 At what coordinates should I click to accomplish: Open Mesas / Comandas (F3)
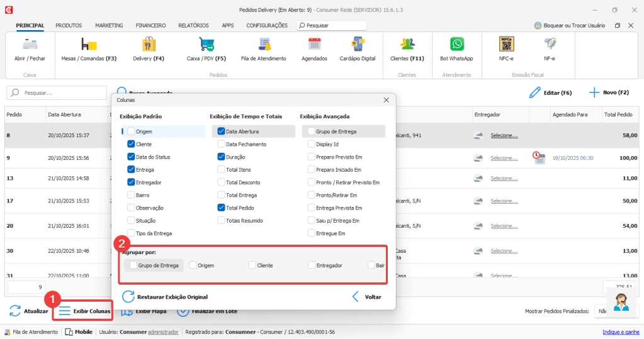[89, 45]
